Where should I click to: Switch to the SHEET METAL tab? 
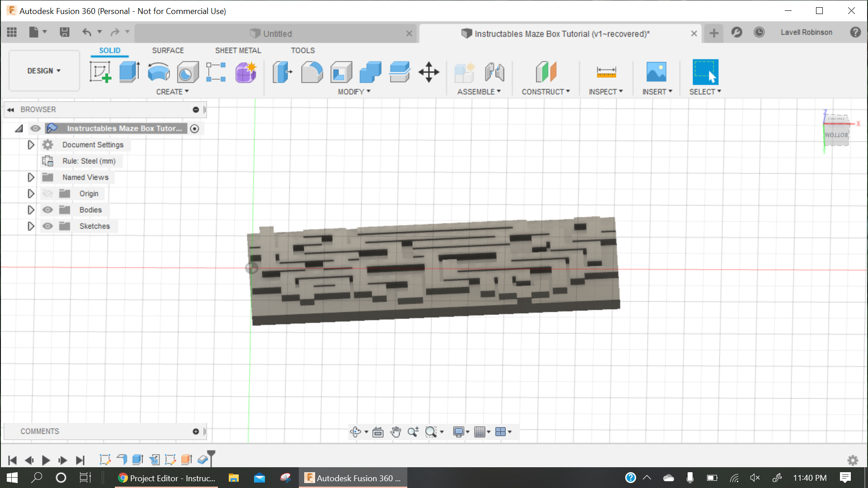point(238,51)
